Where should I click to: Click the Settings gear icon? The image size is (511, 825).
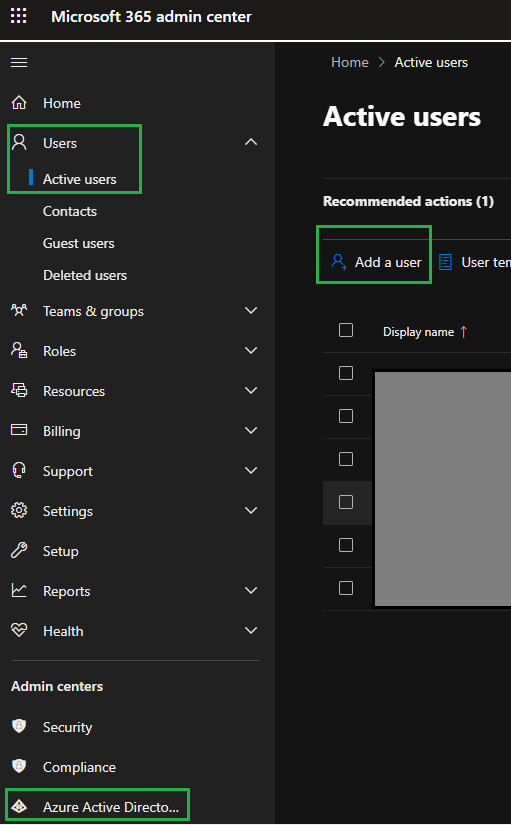(19, 510)
